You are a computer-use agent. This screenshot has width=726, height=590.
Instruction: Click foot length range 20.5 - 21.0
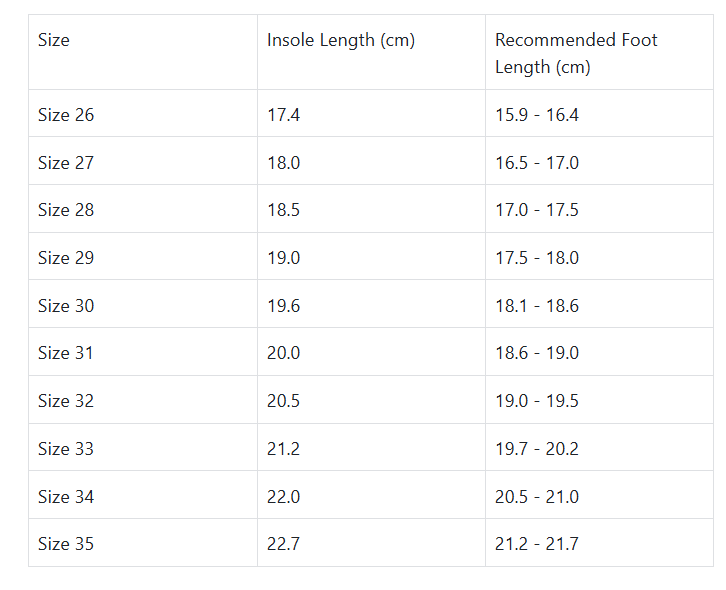(537, 497)
